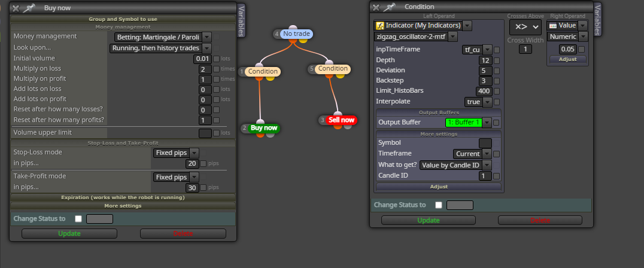The image size is (644, 268).
Task: Click yellow output connector under No trade
Action: pyautogui.click(x=303, y=40)
